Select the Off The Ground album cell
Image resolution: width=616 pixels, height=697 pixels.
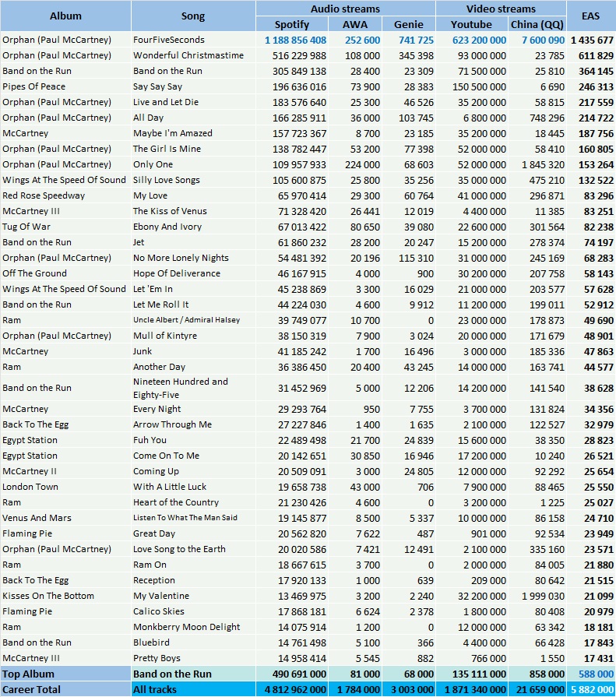tap(65, 273)
